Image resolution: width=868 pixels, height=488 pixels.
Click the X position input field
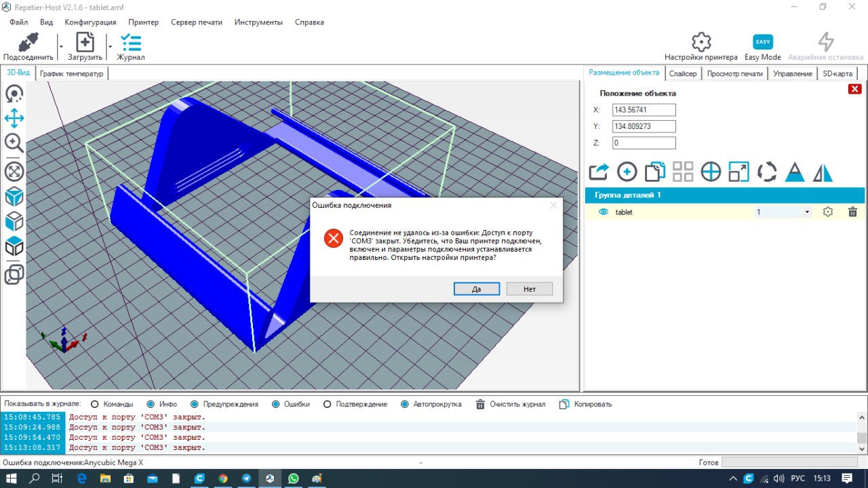[x=644, y=110]
